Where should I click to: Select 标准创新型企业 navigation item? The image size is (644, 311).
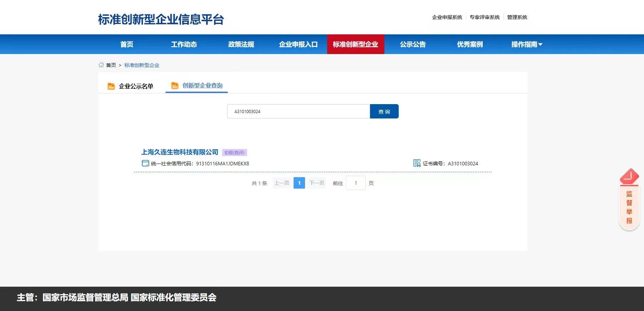coord(355,44)
